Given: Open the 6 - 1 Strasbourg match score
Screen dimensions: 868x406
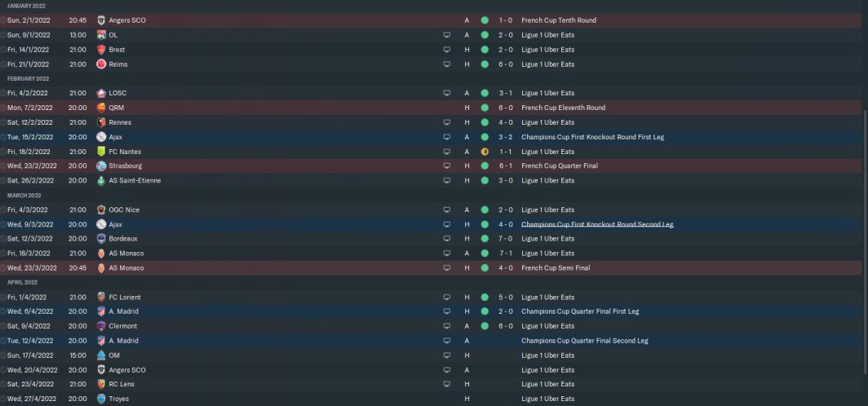Looking at the screenshot, I should click(x=506, y=166).
